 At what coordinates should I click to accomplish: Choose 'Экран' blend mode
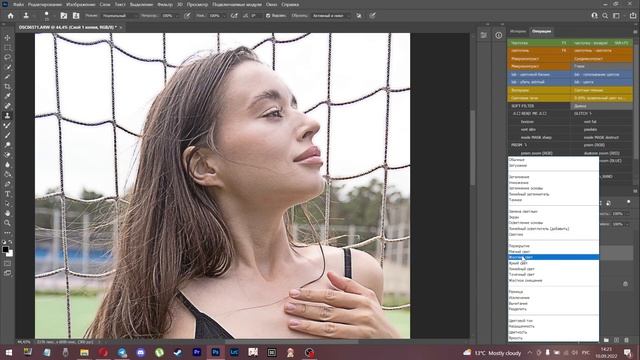[553, 217]
